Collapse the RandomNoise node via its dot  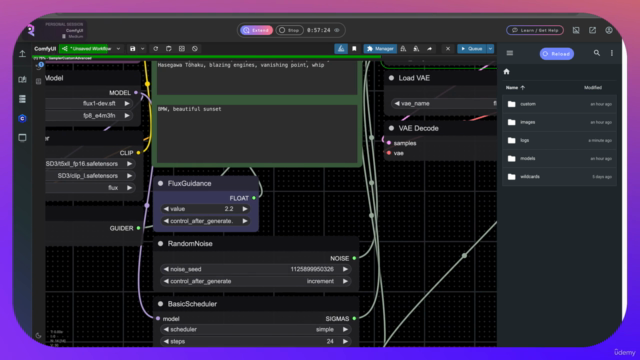[x=160, y=244]
